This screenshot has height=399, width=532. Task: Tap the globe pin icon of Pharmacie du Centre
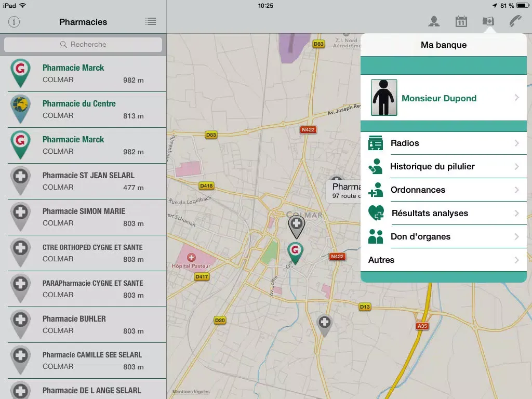(20, 109)
